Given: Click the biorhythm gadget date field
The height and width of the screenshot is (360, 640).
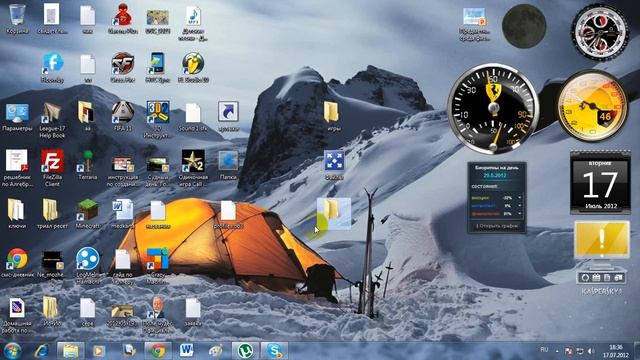Looking at the screenshot, I should [495, 176].
